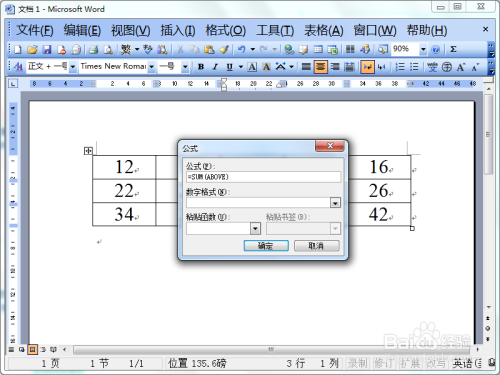Activate the Format Painter brush
This screenshot has height=375, width=500.
[x=224, y=50]
